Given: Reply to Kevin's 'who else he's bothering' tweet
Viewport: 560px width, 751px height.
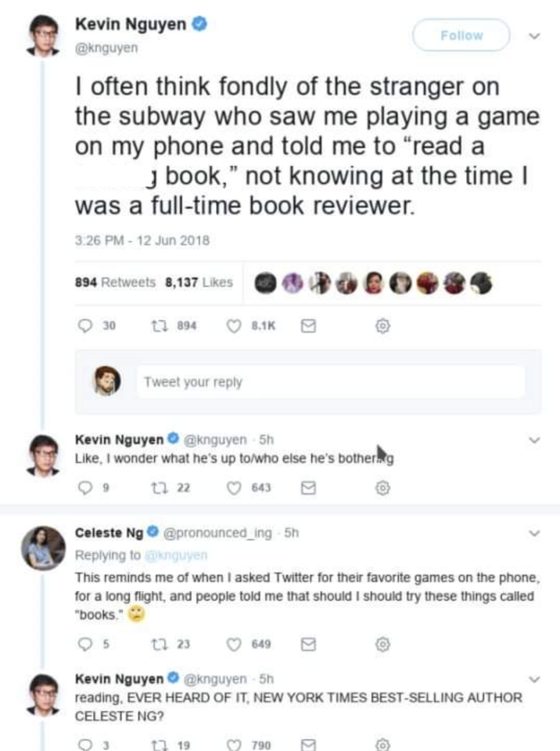Looking at the screenshot, I should coord(83,488).
